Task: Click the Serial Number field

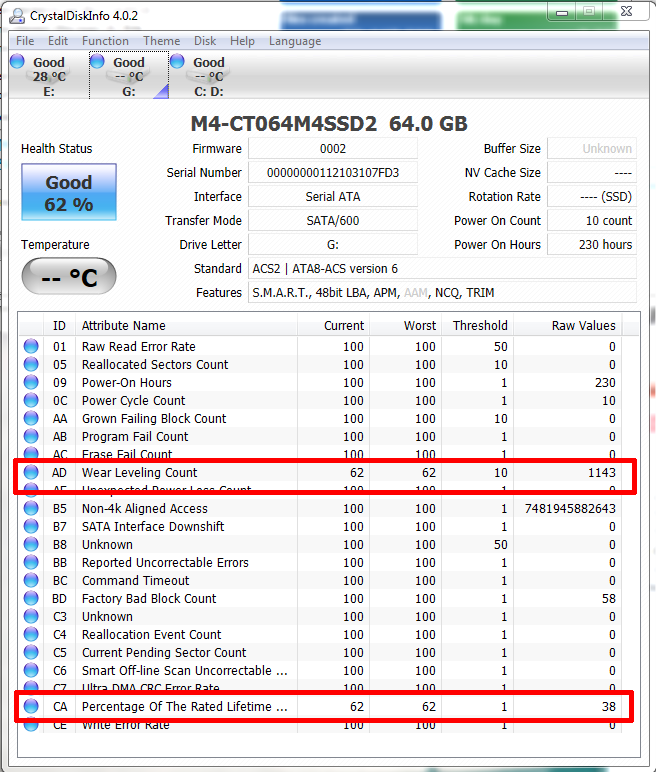Action: click(x=333, y=172)
